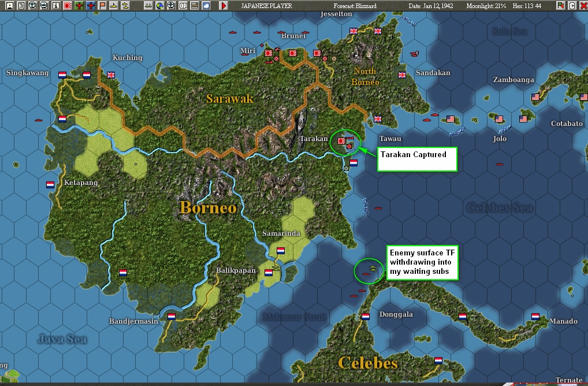Click the 'Borneo' island label on the map
Screen dimensions: 588x386
[208, 207]
